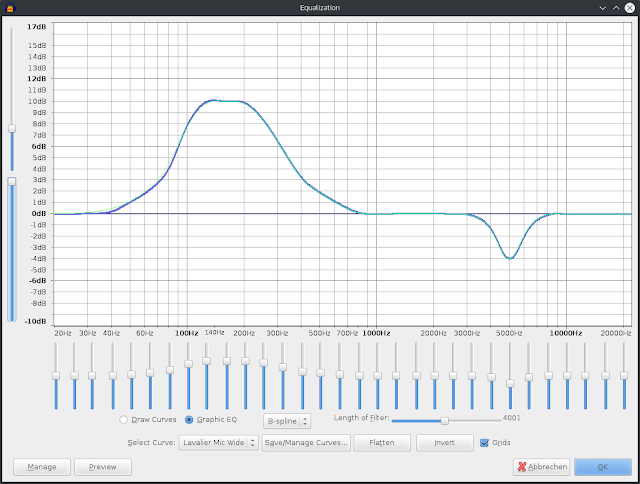The width and height of the screenshot is (640, 484).
Task: Click the curve peak near 140Hz on graph
Action: click(x=213, y=100)
